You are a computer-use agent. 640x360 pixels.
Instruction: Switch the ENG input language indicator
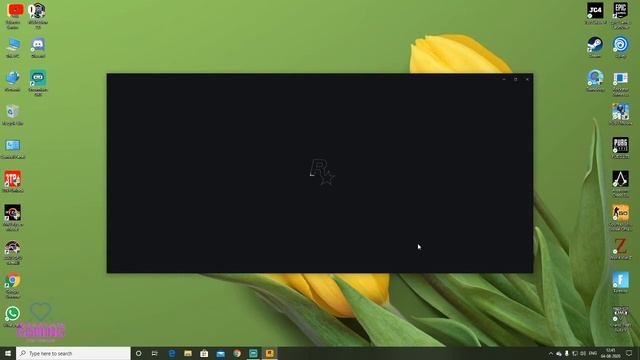tap(593, 353)
